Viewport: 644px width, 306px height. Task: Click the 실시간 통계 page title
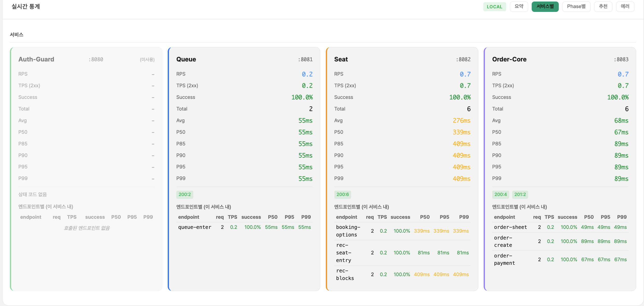coord(25,7)
